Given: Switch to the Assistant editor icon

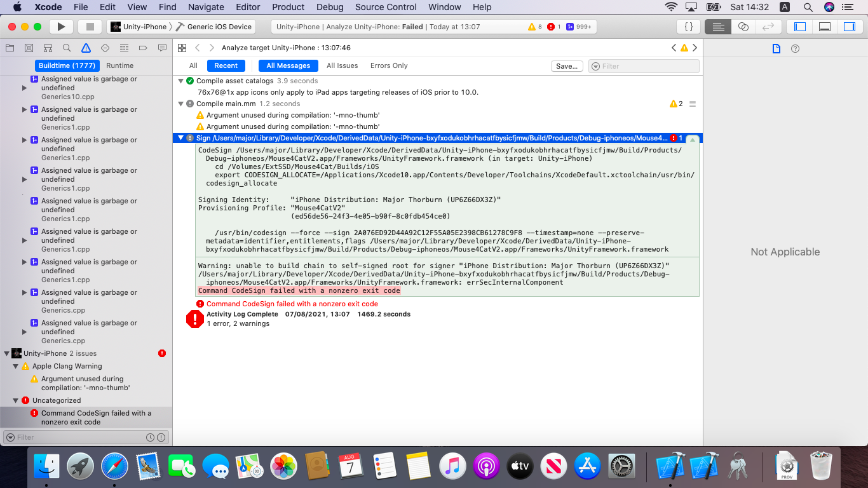Looking at the screenshot, I should (x=743, y=27).
